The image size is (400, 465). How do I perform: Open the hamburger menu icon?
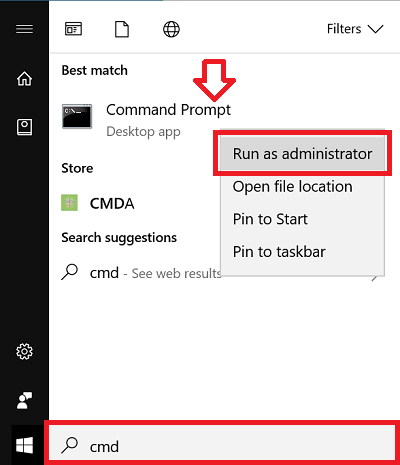pos(24,29)
